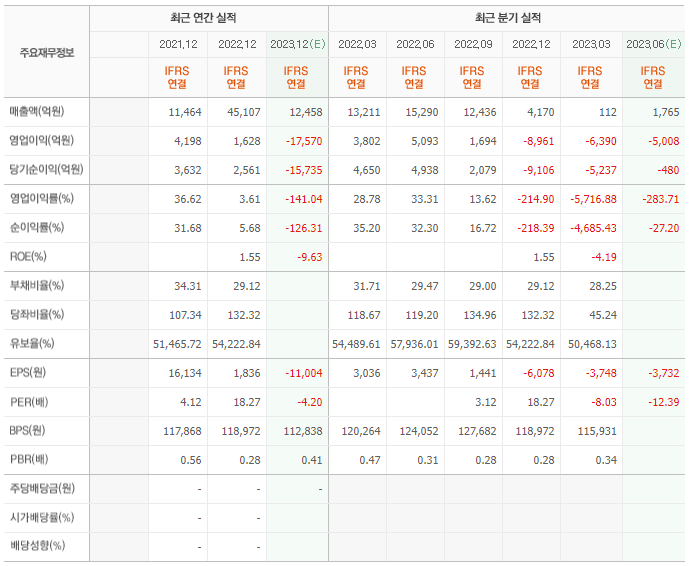The width and height of the screenshot is (691, 566).
Task: Select the BPS(원) row label
Action: (x=27, y=431)
